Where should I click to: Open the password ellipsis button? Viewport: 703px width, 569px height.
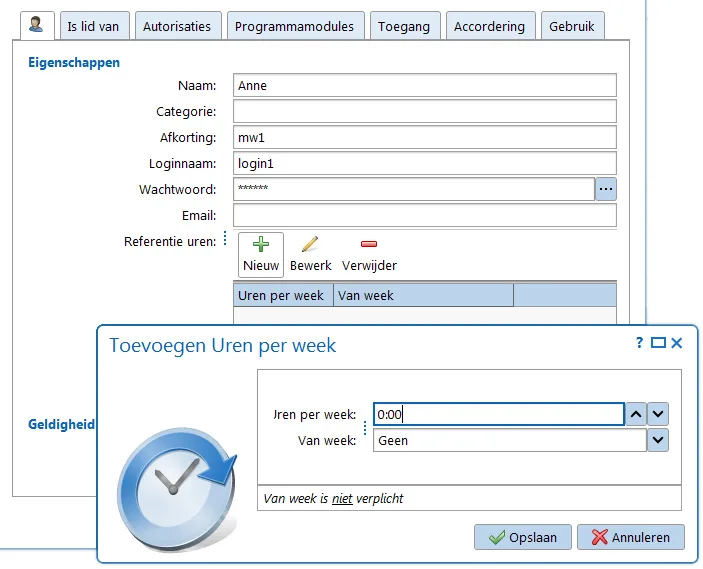pyautogui.click(x=606, y=189)
